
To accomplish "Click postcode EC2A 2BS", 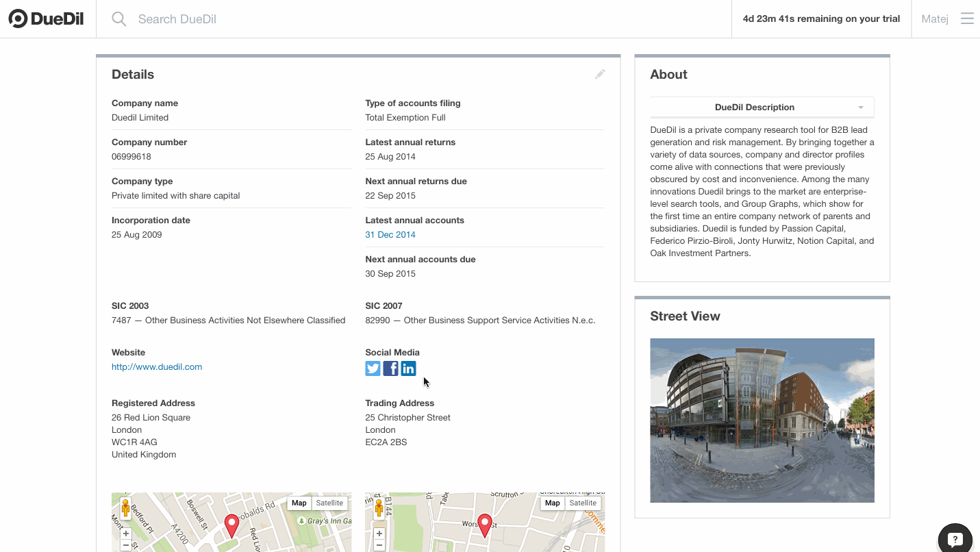I will point(386,442).
